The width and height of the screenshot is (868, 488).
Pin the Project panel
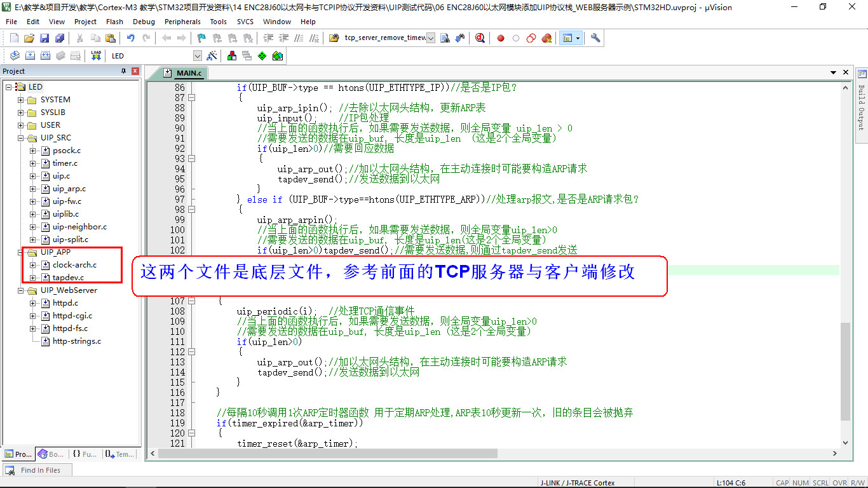click(124, 71)
